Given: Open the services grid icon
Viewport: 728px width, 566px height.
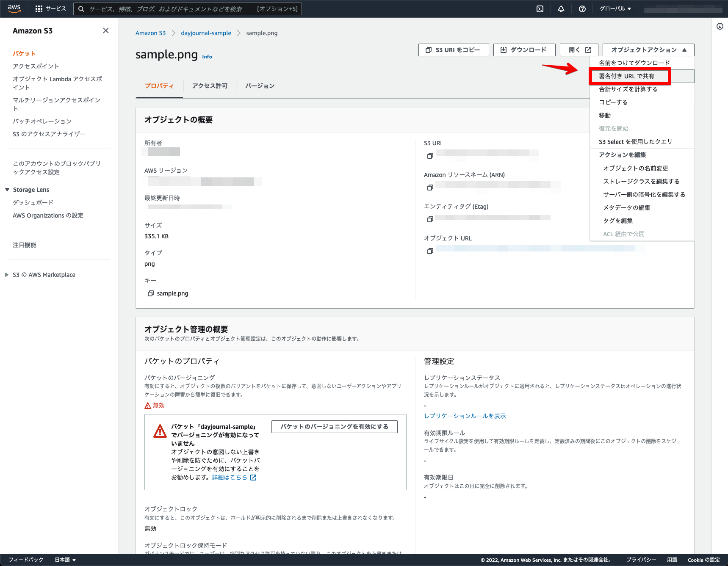Looking at the screenshot, I should click(39, 9).
